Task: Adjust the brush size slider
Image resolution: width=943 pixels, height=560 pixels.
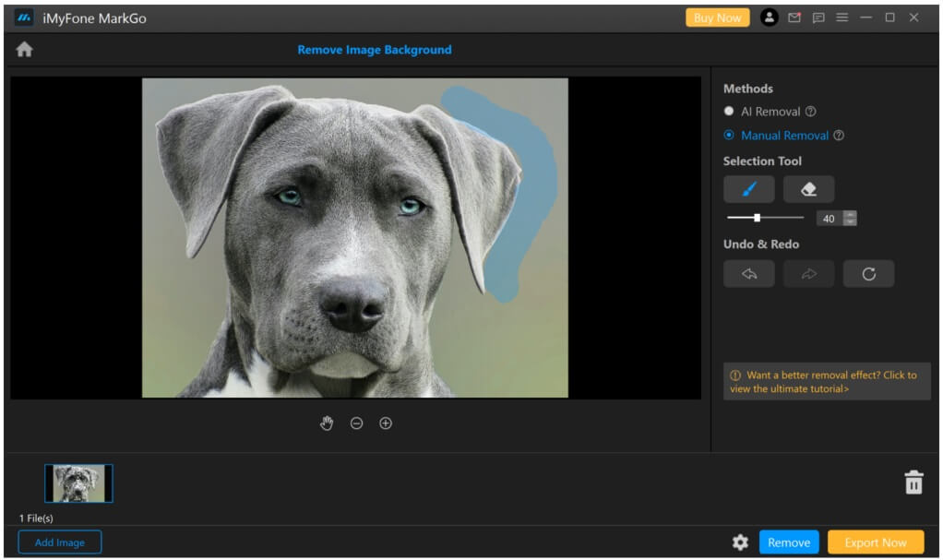Action: [758, 218]
